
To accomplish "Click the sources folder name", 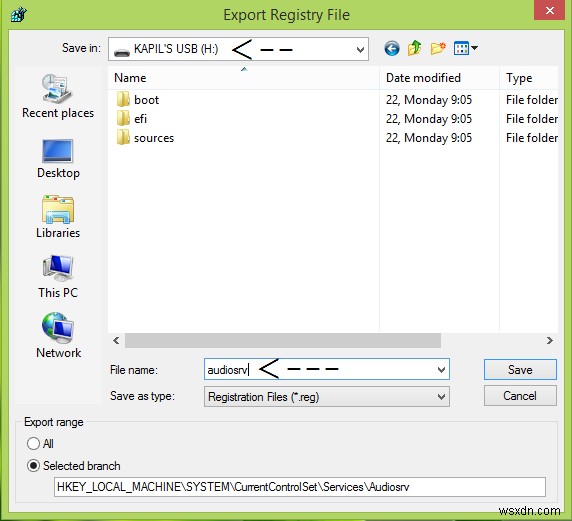I will (154, 138).
